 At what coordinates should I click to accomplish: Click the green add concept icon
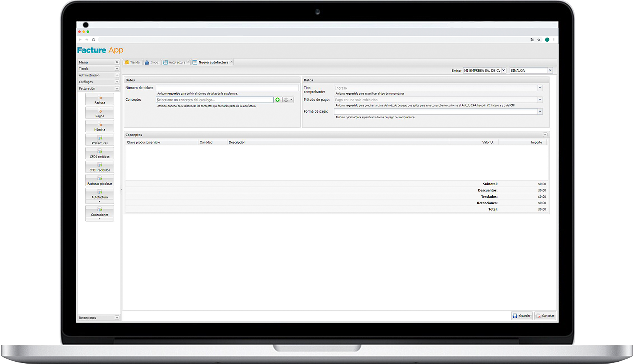(x=277, y=100)
